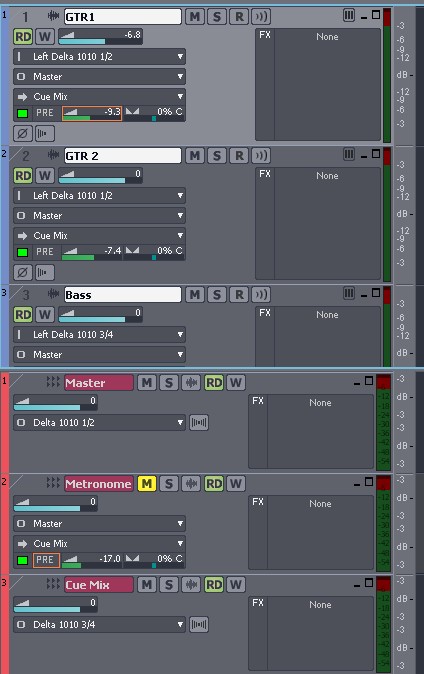Open Bass output dropdown set to Master
Image resolution: width=424 pixels, height=674 pixels.
point(100,355)
